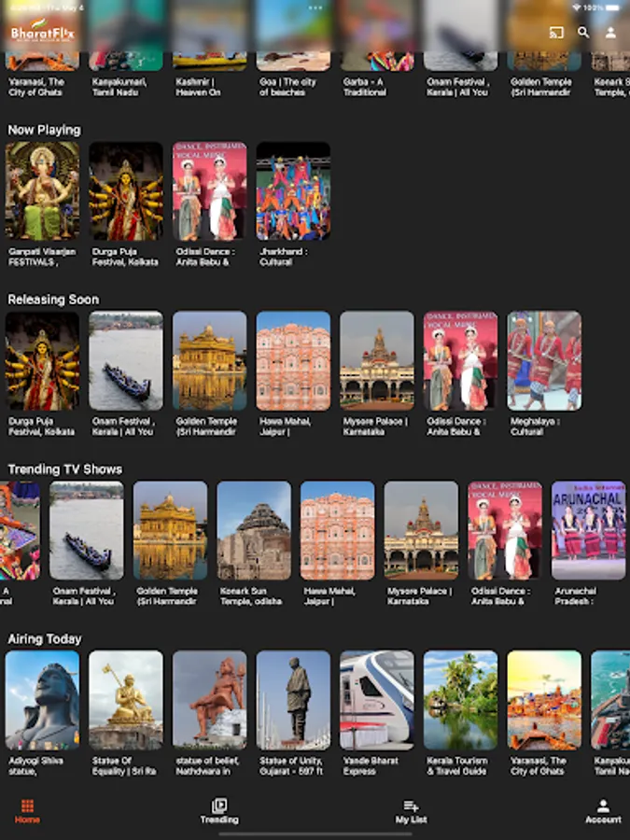Open the My List tab

[411, 811]
